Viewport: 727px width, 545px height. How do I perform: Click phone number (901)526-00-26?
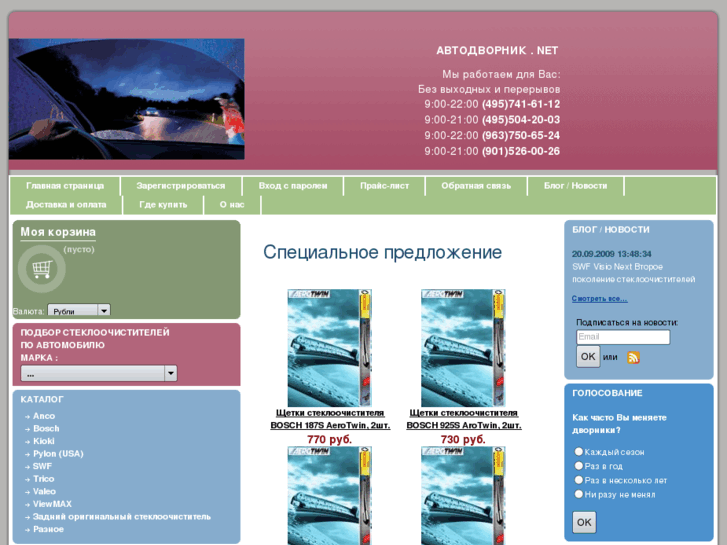[x=521, y=151]
